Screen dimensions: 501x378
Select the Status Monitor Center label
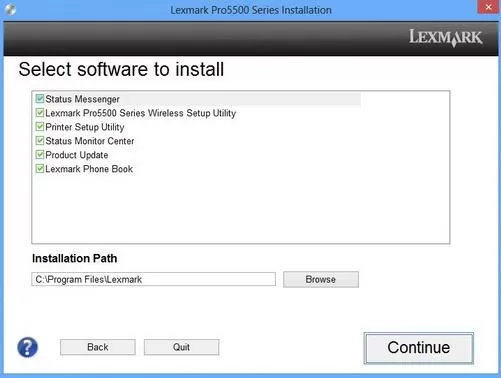tap(90, 141)
